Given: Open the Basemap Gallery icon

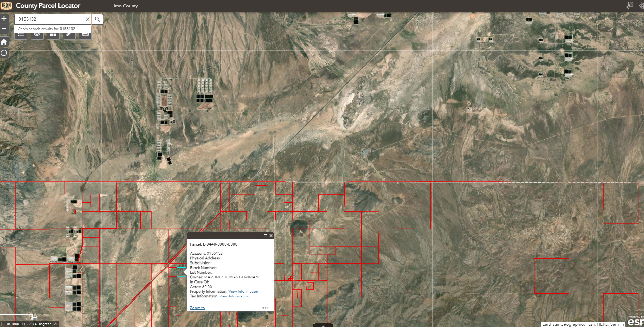Looking at the screenshot, I should click(53, 35).
